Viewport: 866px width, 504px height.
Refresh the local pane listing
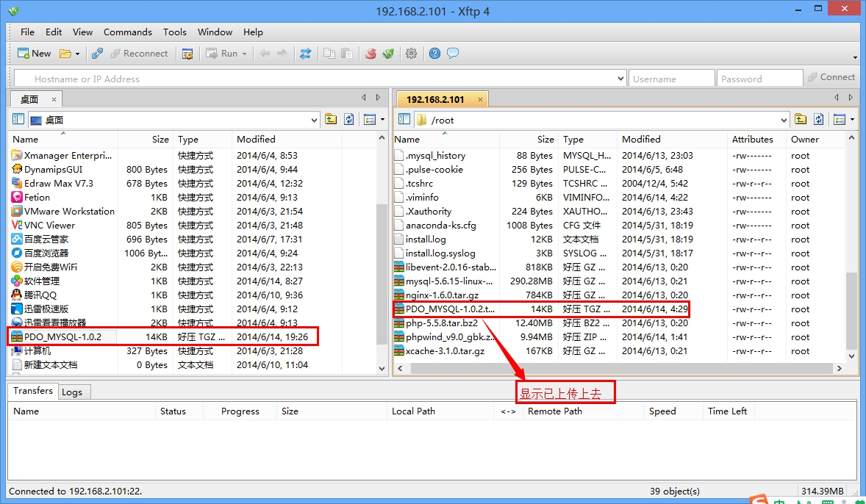point(349,119)
